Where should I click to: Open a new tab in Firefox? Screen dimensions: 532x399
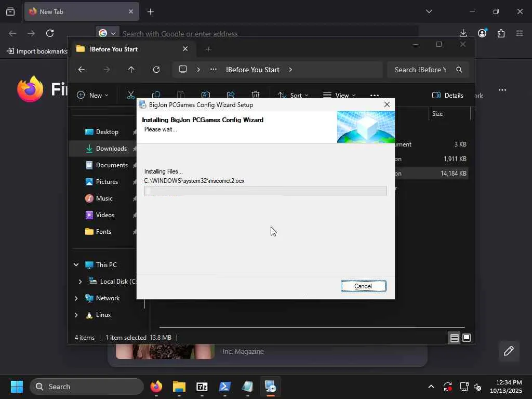click(150, 12)
